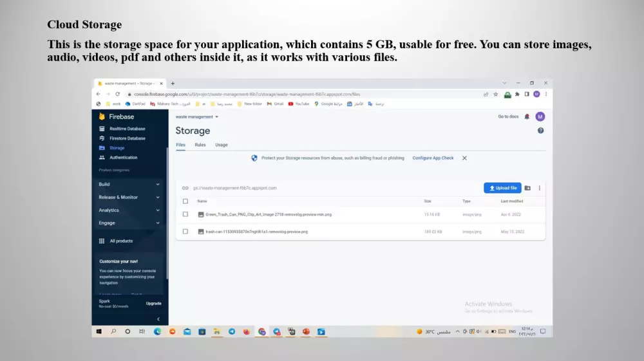Collapse the Firebase sidebar with the chevron
This screenshot has height=361, width=644.
158,319
